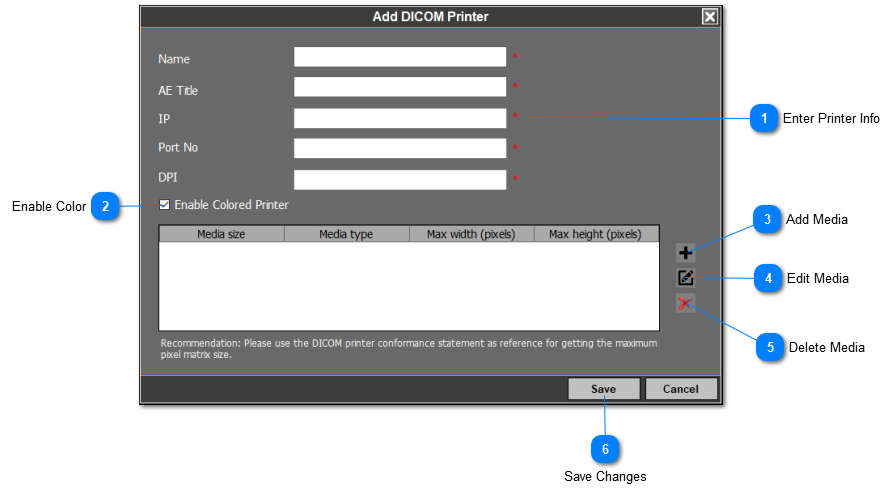Uncheck the Enable Colored Printer checkbox
The height and width of the screenshot is (500, 896).
click(x=165, y=205)
